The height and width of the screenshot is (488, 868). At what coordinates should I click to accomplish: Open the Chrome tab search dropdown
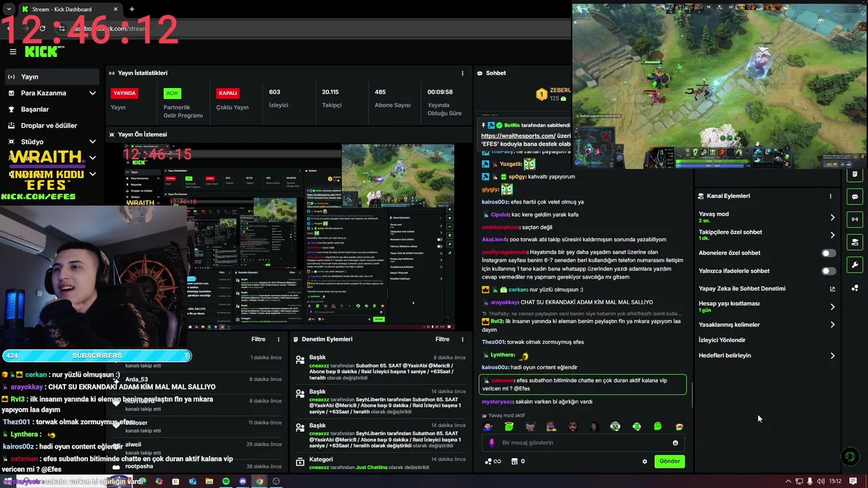[8, 9]
